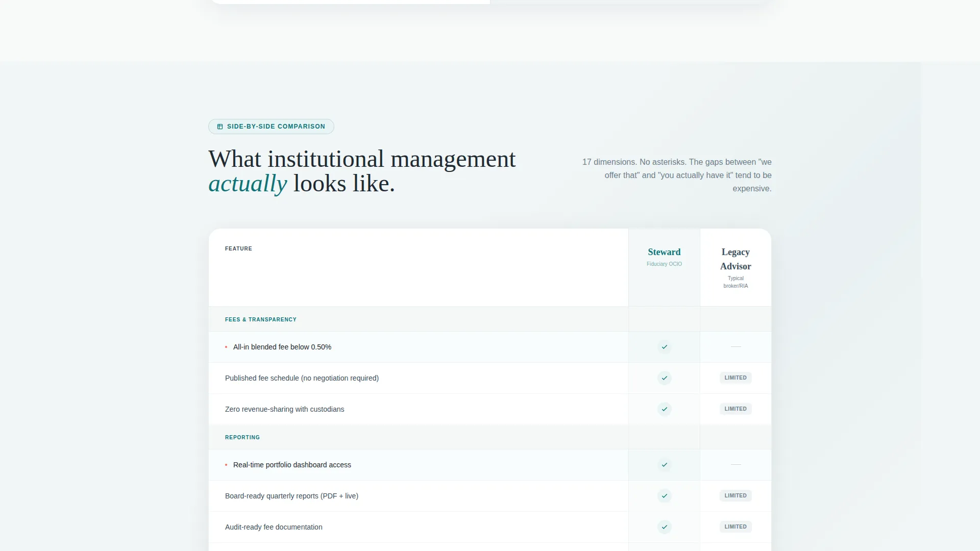
Task: Click the LIMITED badge for Board-ready quarterly reports
Action: (736, 496)
